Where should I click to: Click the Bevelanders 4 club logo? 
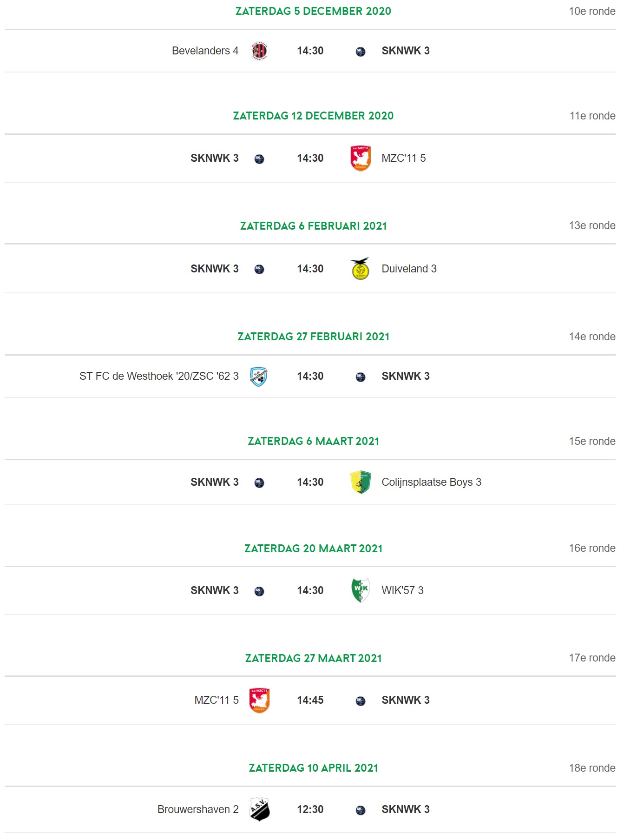coord(259,51)
